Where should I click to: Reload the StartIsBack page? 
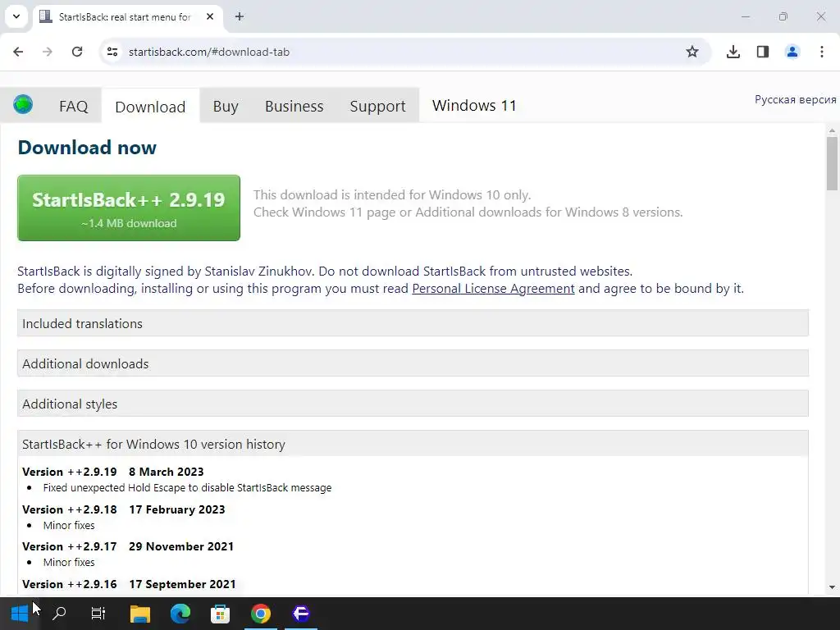pos(77,52)
